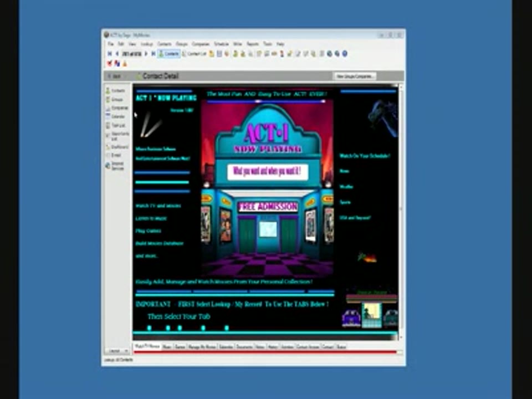Switch to the Contact Access tab
The image size is (532, 399).
tap(308, 347)
